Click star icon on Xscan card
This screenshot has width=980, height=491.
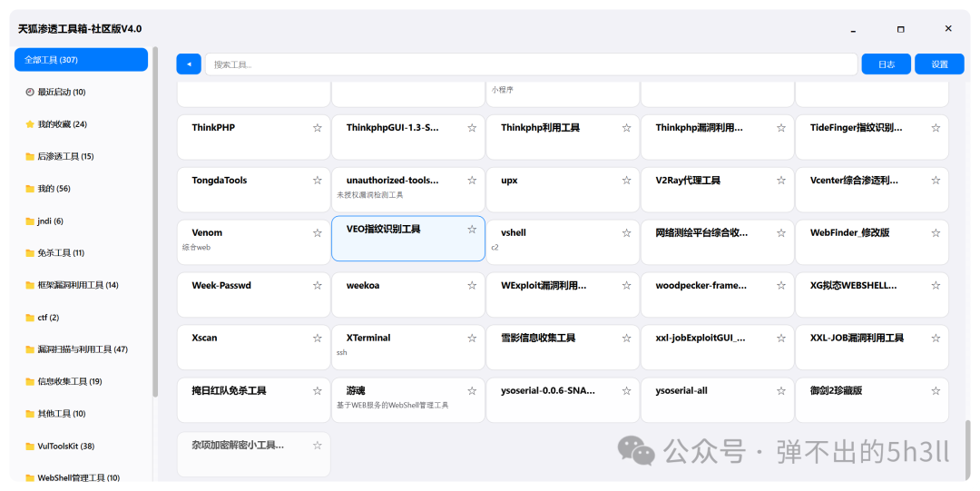pyautogui.click(x=318, y=339)
